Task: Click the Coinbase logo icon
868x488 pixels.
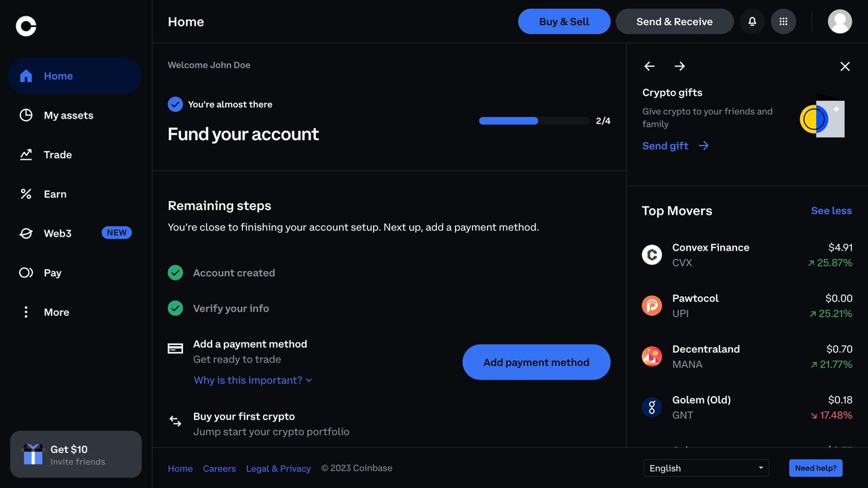Action: [x=26, y=26]
